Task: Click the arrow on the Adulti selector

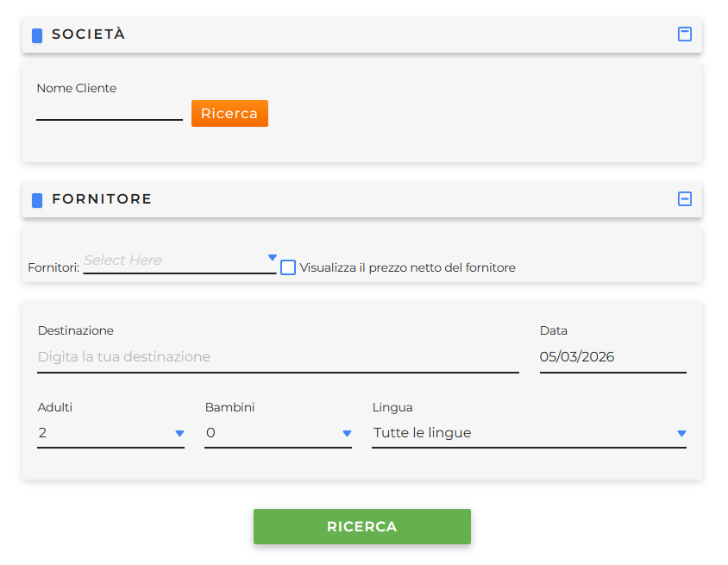Action: click(x=180, y=433)
